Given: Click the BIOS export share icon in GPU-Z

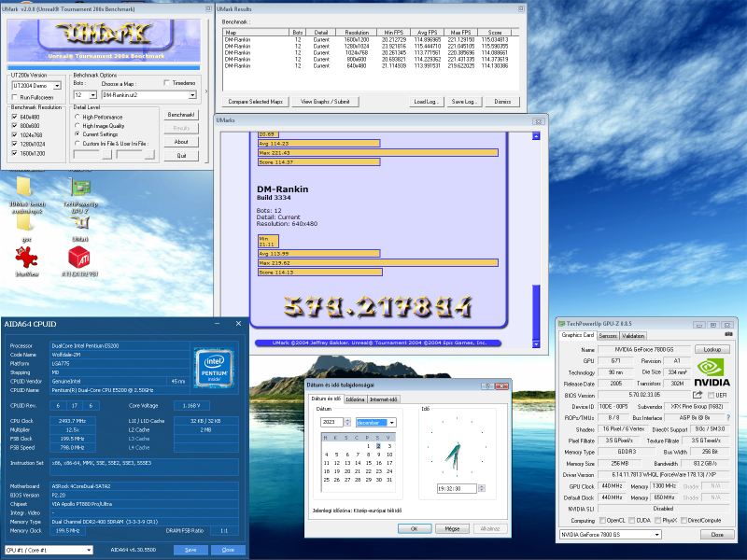Looking at the screenshot, I should (698, 395).
